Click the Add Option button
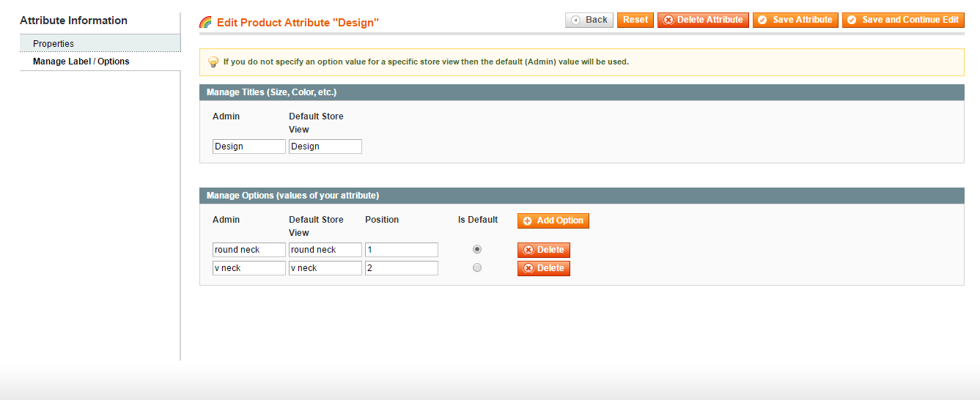The width and height of the screenshot is (980, 400). [x=553, y=221]
